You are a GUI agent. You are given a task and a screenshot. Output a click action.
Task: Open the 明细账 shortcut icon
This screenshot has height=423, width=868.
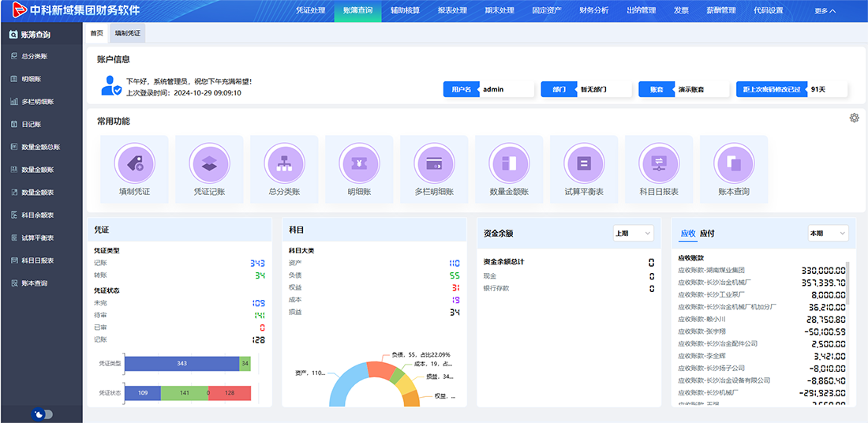pyautogui.click(x=359, y=164)
